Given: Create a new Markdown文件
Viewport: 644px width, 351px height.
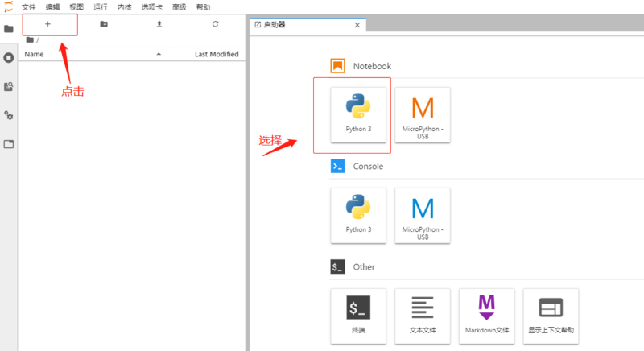Looking at the screenshot, I should point(486,315).
